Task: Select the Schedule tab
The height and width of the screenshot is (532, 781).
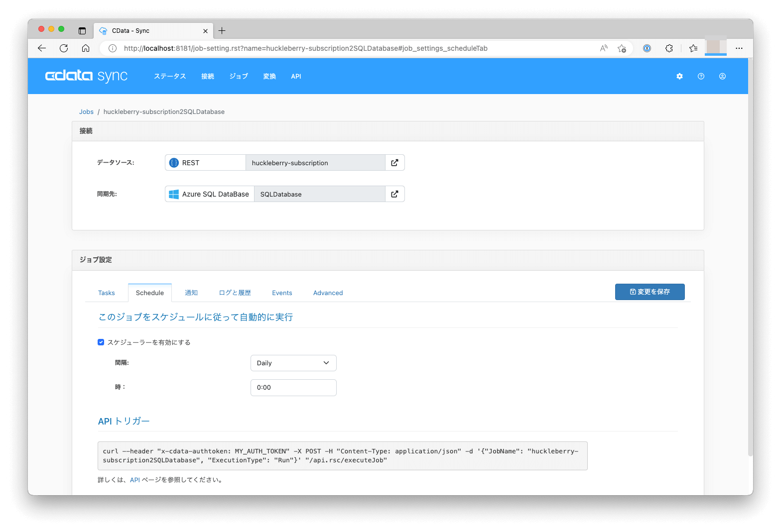Action: pos(150,293)
